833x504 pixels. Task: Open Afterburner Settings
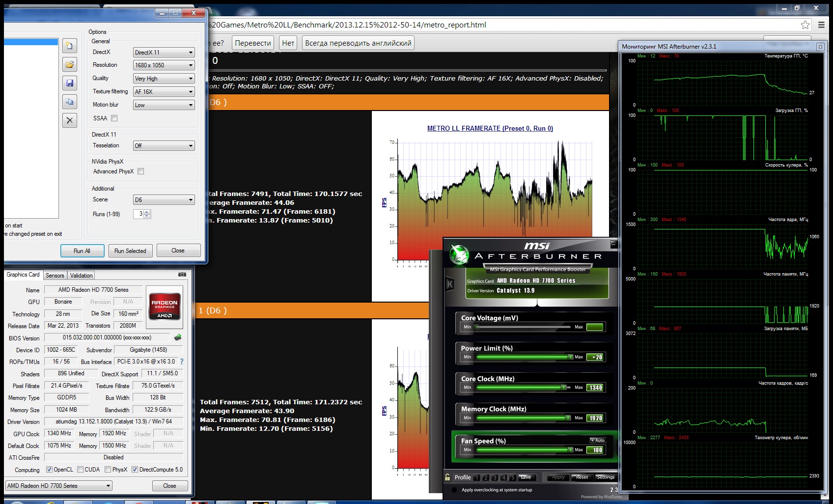pyautogui.click(x=605, y=477)
